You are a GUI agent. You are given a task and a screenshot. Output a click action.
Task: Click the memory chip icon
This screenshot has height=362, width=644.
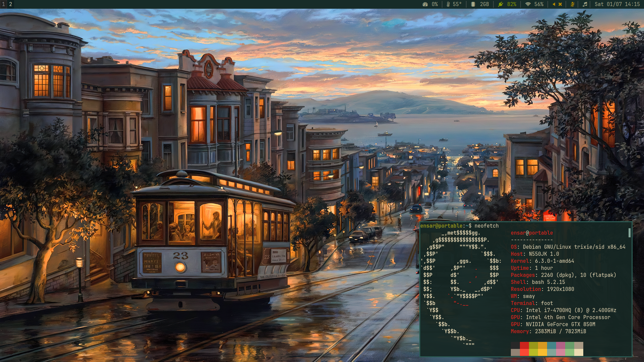(473, 4)
